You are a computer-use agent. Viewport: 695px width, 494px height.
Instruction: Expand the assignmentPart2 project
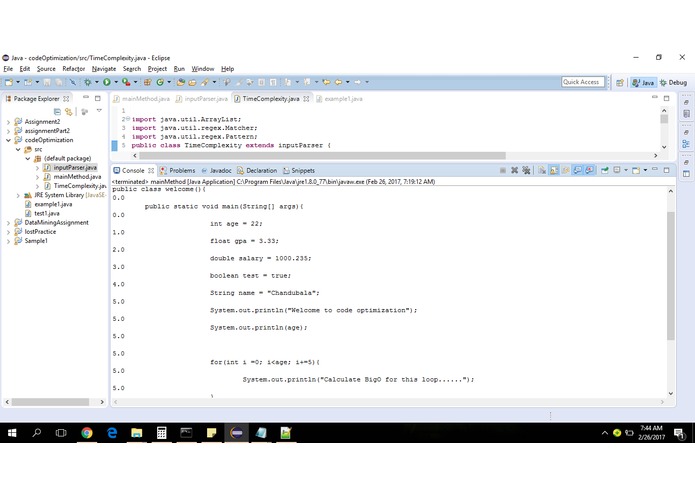8,131
